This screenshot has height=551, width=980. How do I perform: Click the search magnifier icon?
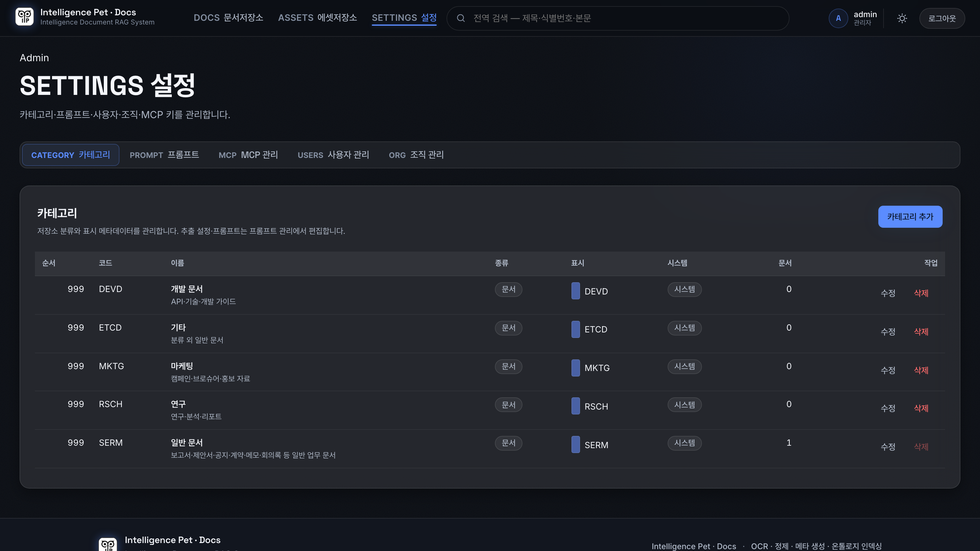[461, 18]
